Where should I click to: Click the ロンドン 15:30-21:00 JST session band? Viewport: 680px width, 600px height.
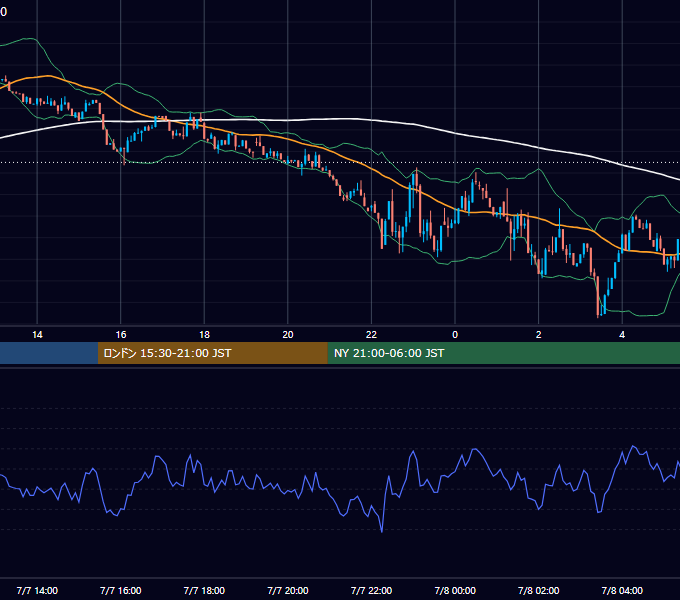[x=212, y=353]
